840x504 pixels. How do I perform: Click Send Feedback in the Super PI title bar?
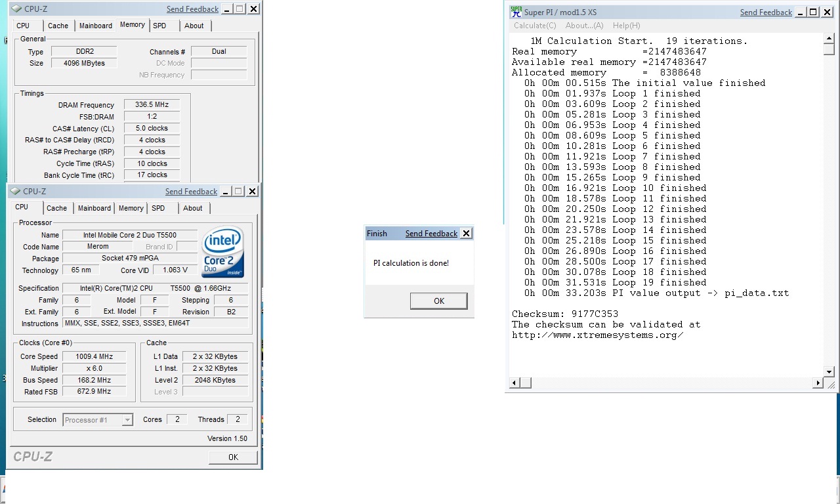click(x=766, y=12)
